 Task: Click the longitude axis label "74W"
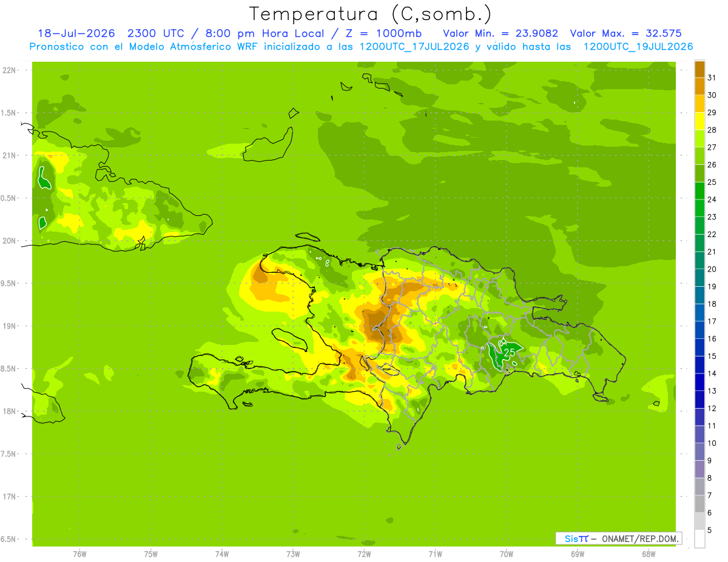(x=222, y=554)
